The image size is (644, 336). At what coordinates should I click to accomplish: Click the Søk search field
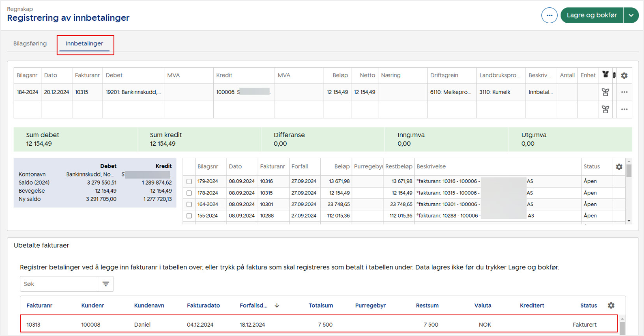pos(59,284)
